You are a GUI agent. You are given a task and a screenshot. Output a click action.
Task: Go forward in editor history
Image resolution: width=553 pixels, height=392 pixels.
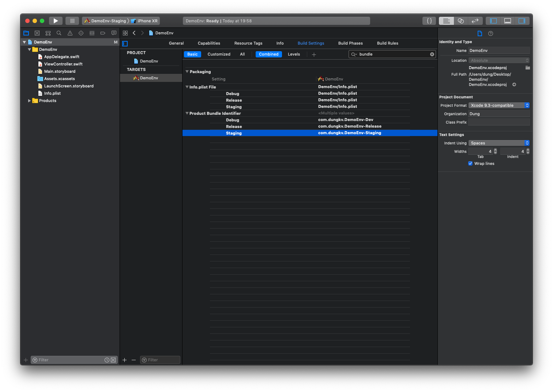click(142, 33)
